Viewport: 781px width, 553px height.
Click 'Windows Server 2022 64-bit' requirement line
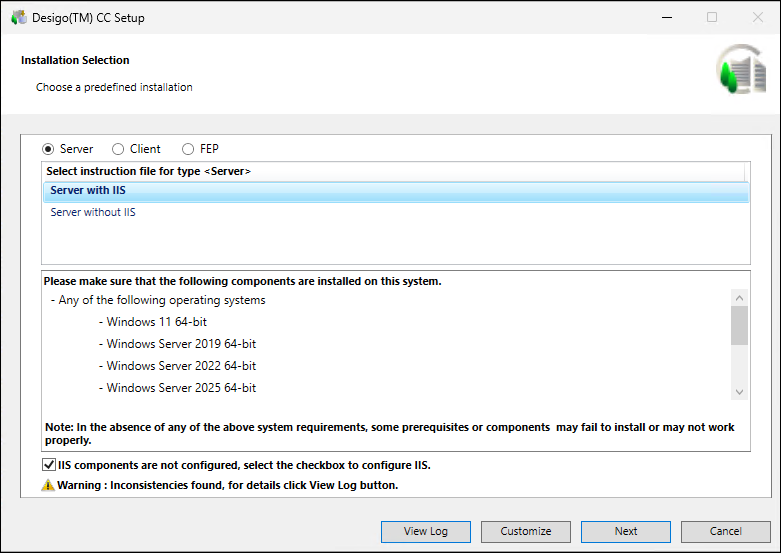(x=181, y=366)
